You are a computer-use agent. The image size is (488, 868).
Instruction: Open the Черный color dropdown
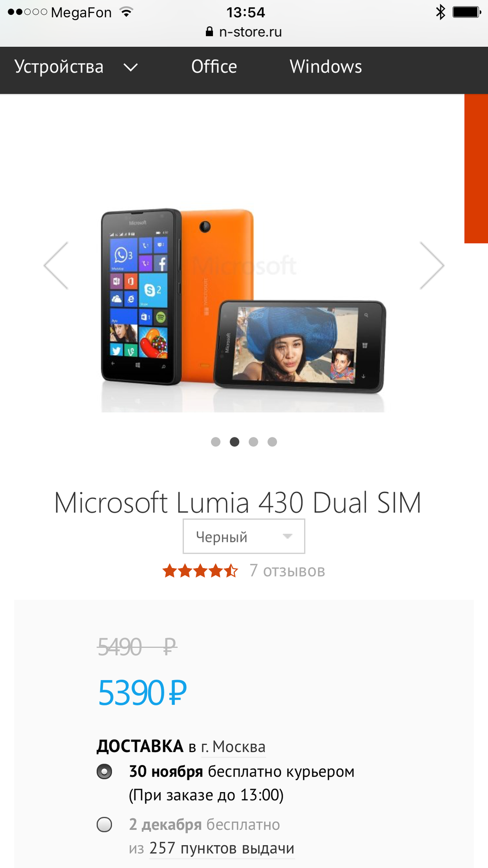[x=244, y=536]
